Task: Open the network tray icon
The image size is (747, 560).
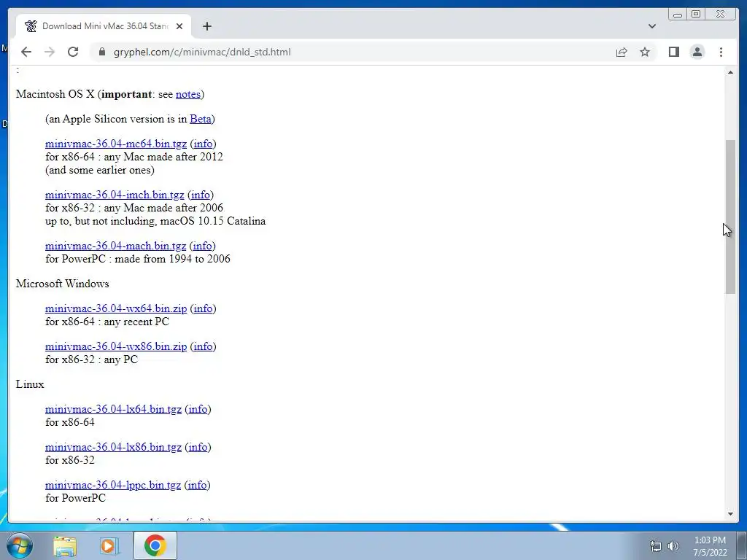Action: 656,546
